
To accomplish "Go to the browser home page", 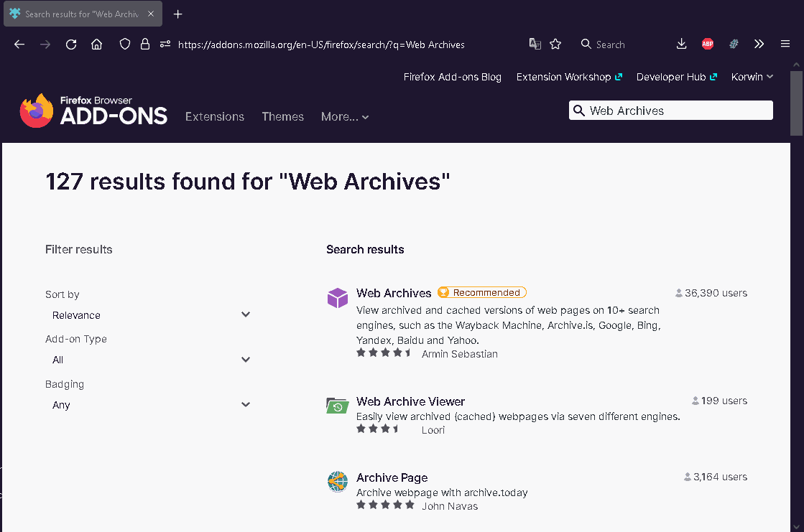I will [x=97, y=44].
